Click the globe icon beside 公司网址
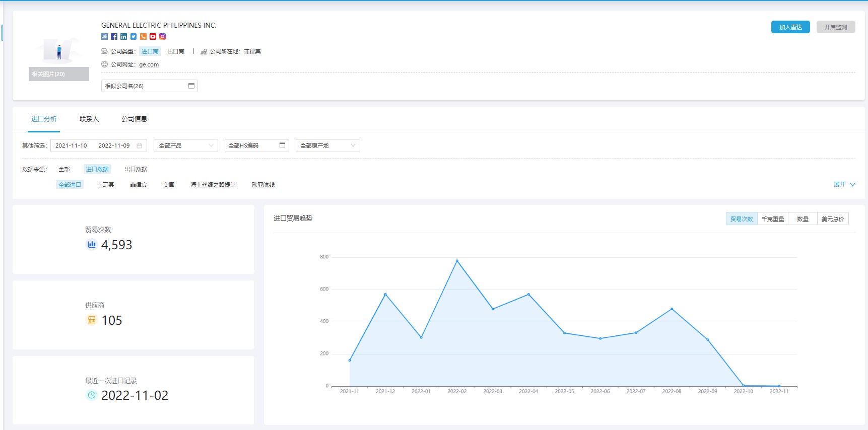Screen dimensions: 868x430 104,64
